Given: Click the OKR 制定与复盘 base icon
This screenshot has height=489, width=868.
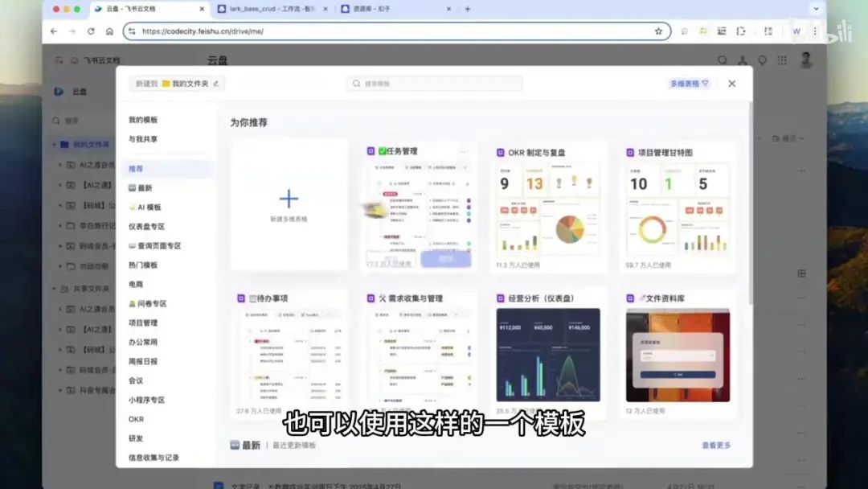Looking at the screenshot, I should click(x=501, y=152).
